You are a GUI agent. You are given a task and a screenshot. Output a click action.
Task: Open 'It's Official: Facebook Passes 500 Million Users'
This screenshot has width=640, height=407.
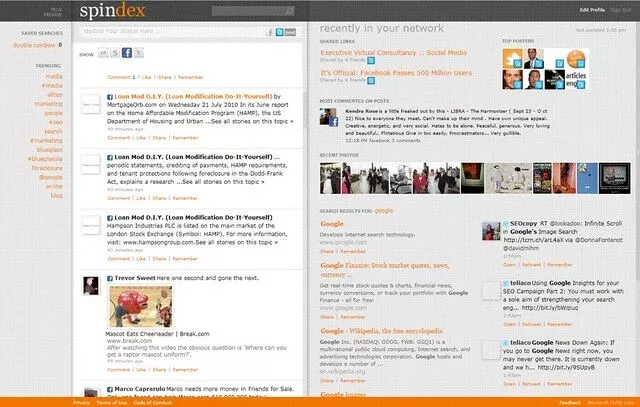pos(396,73)
